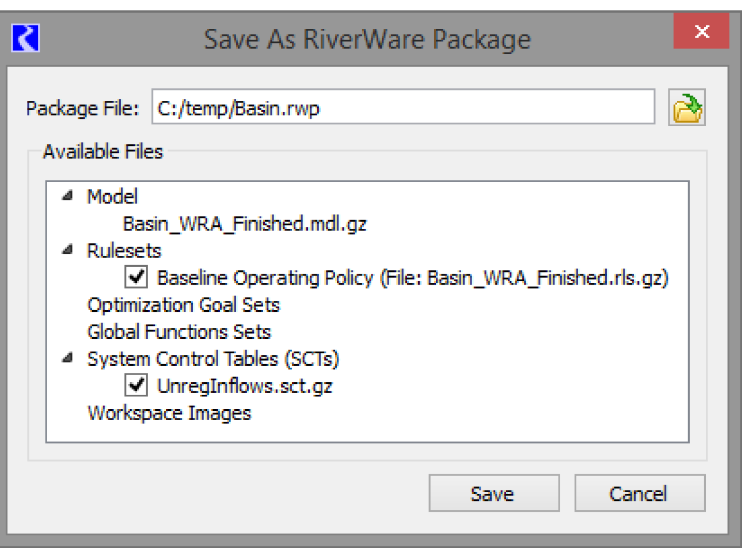Uncheck the Baseline Operating Policy checkbox
The width and height of the screenshot is (756, 559).
tap(136, 277)
